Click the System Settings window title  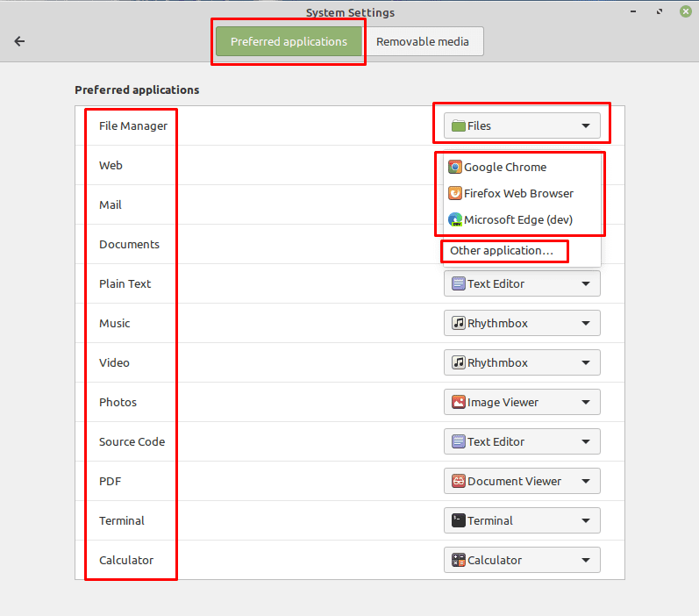pos(351,12)
